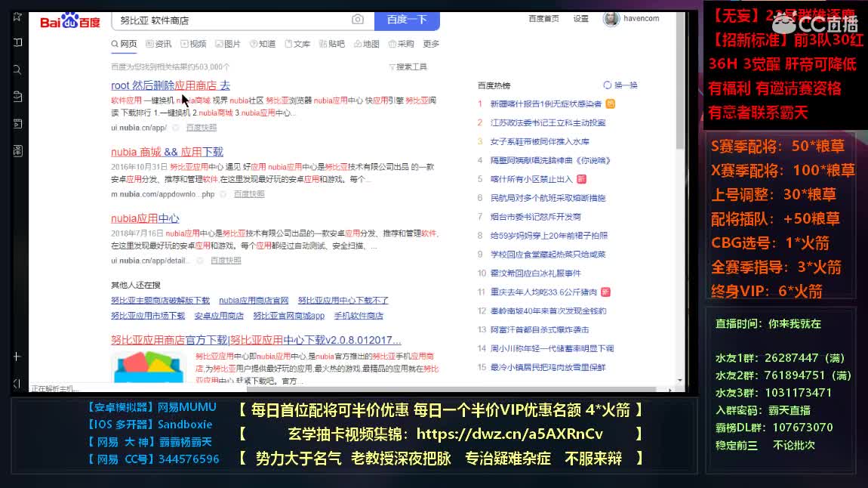
Task: Click the fourth sidebar icon below magnifier
Action: 17,97
